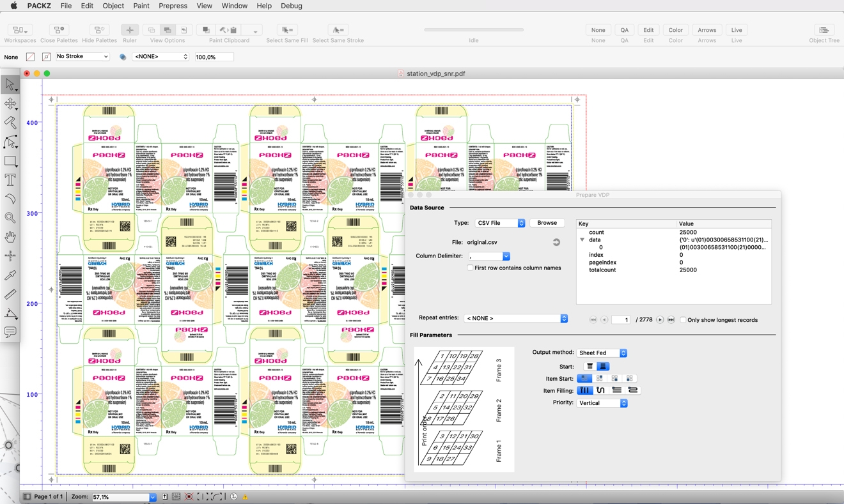844x504 pixels.
Task: Open the <NONE> blend mode dropdown
Action: tap(160, 57)
